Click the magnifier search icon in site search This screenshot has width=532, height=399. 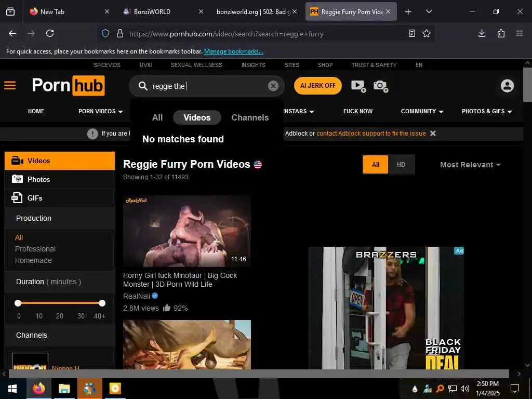[x=143, y=86]
